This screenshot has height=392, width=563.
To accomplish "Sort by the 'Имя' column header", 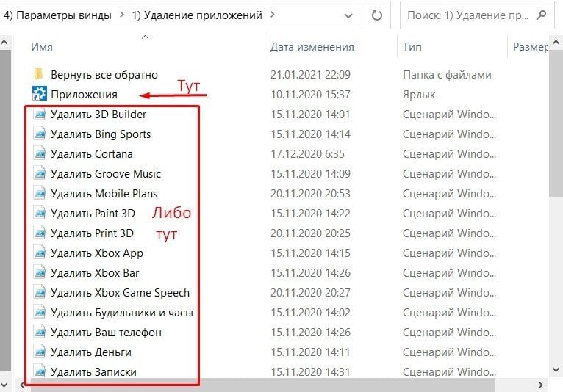I will point(42,47).
